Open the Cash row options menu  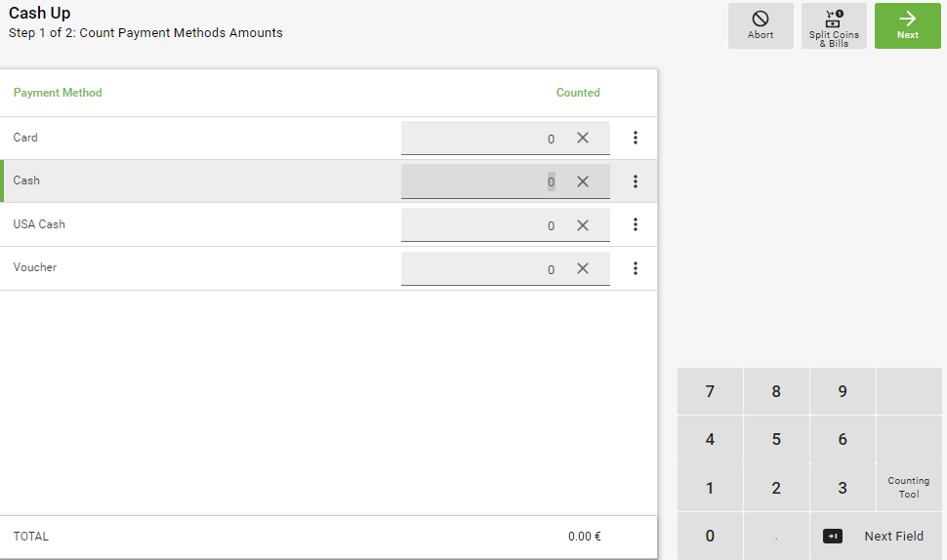(636, 181)
